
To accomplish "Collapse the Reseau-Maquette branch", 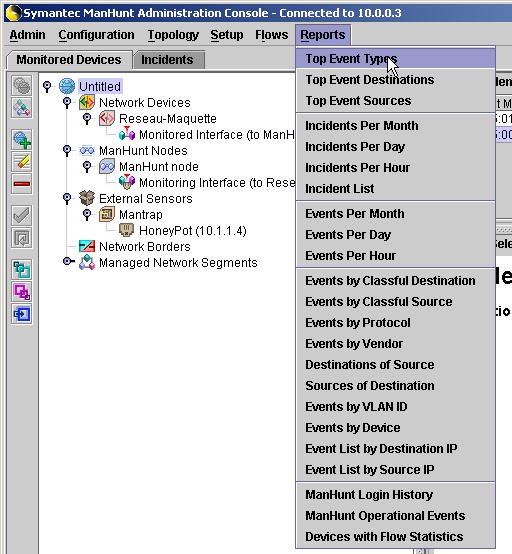I will 87,118.
